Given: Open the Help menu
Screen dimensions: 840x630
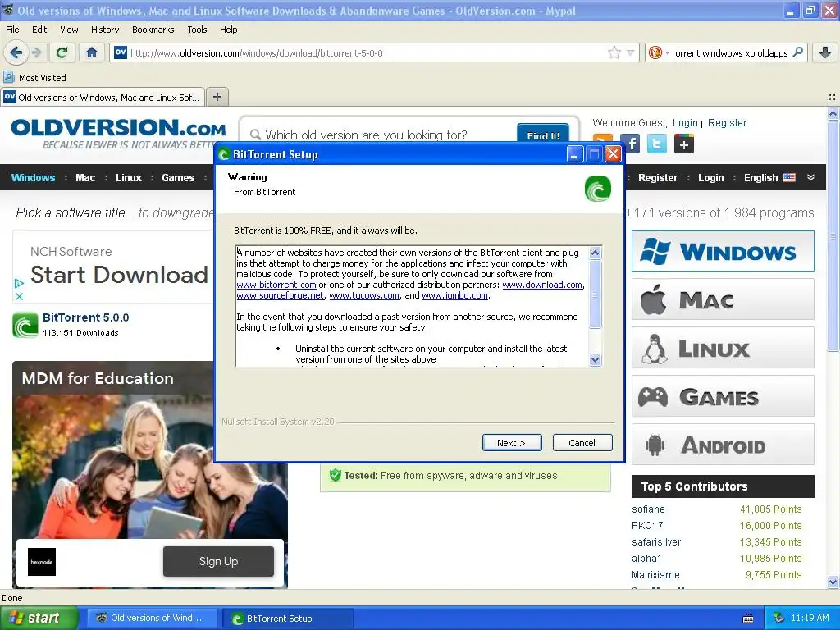Looking at the screenshot, I should pos(229,30).
